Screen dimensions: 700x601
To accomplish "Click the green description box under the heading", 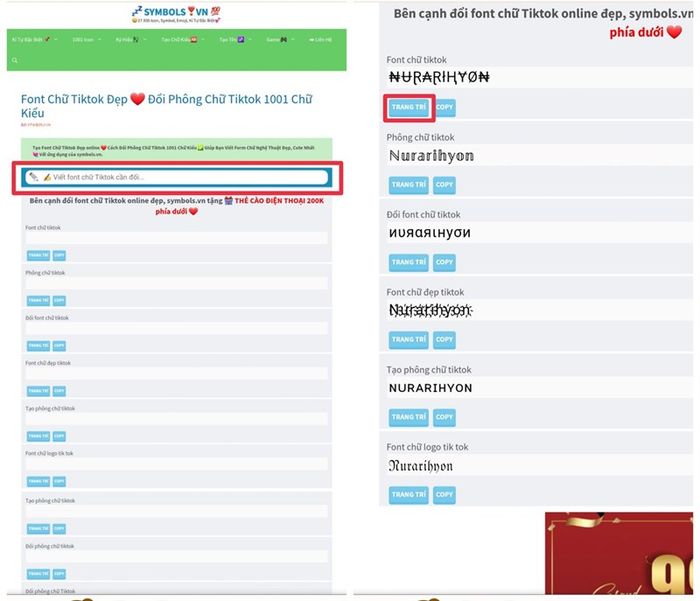I will coord(176,150).
